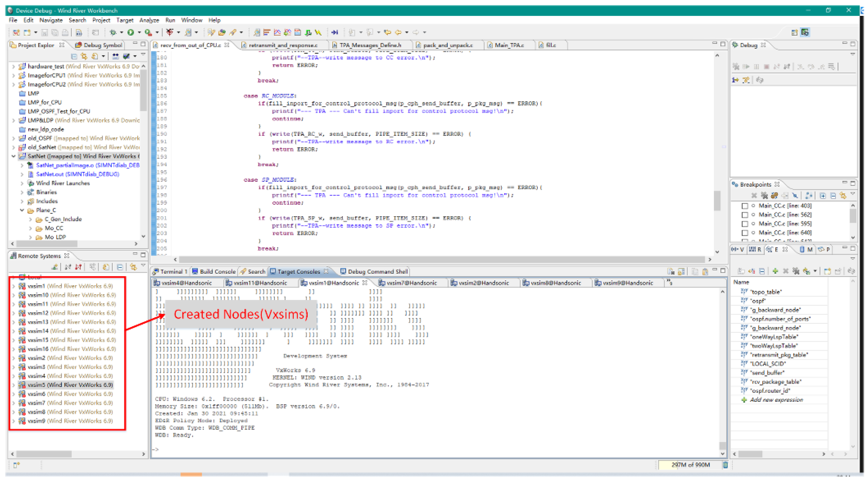The image size is (868, 483).
Task: Open the Project menu
Action: [101, 20]
